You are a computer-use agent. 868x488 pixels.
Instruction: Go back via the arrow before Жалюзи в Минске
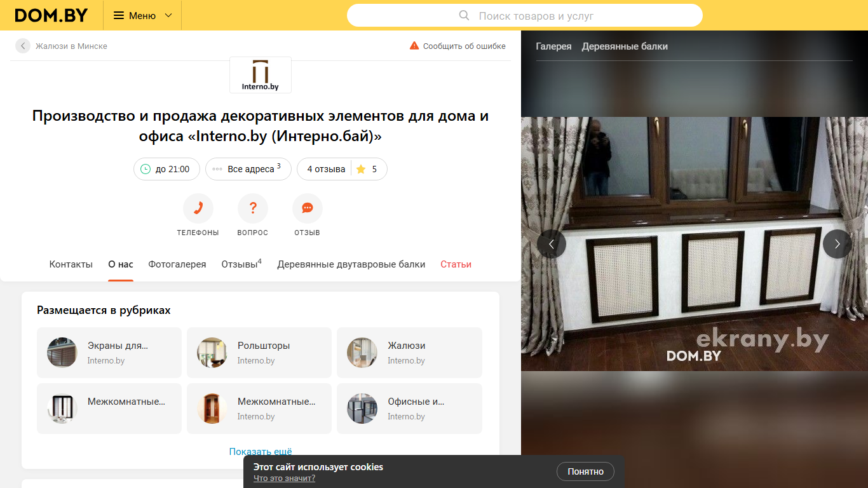click(23, 46)
